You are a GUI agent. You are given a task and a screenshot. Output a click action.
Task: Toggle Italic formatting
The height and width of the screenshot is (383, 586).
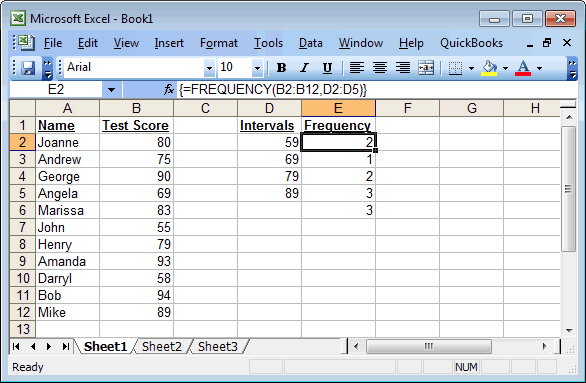[x=304, y=68]
